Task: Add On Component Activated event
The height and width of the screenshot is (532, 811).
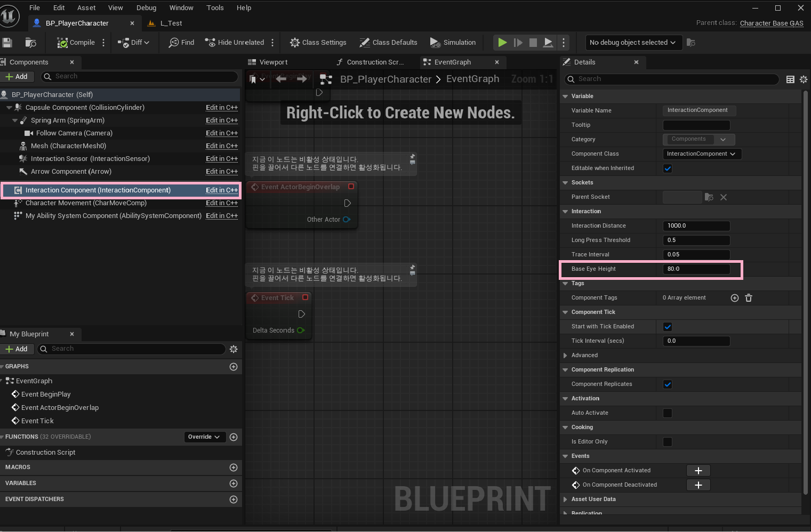Action: click(x=698, y=471)
